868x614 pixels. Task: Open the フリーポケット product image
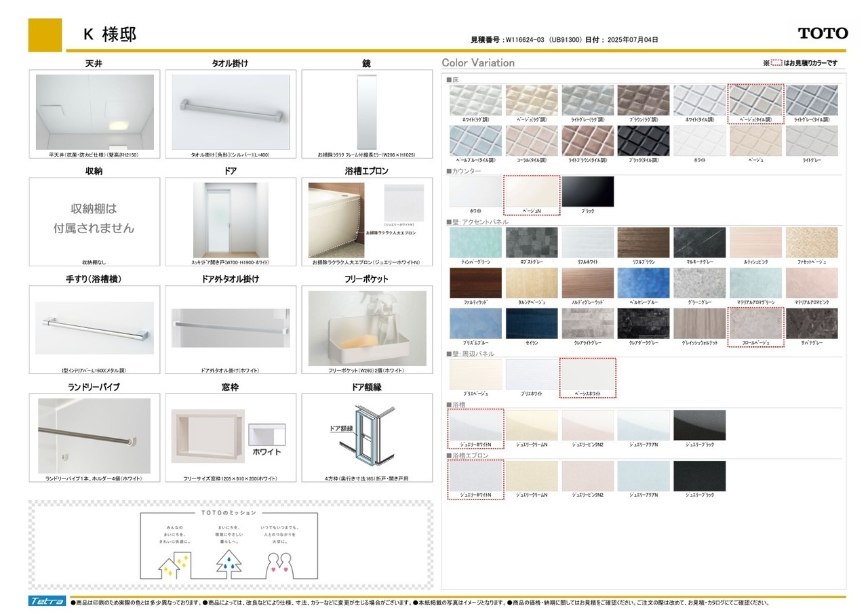pos(367,328)
